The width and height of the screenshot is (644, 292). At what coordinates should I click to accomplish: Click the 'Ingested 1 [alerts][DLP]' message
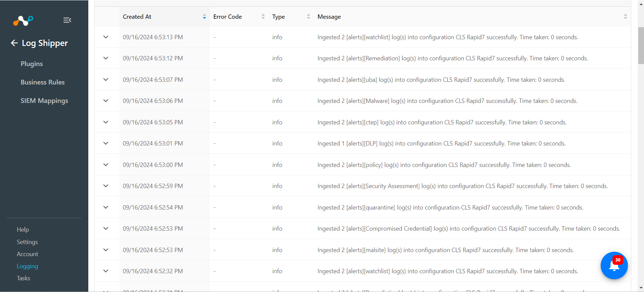coord(442,143)
